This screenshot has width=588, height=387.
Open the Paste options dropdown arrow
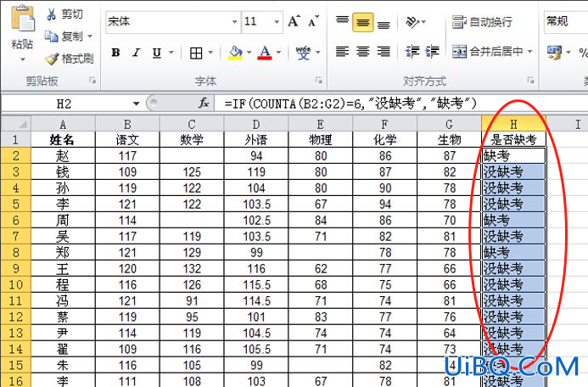click(23, 59)
